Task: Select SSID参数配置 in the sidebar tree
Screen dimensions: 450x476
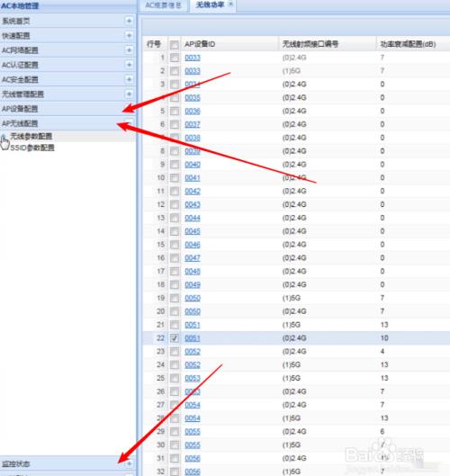Action: [x=32, y=148]
